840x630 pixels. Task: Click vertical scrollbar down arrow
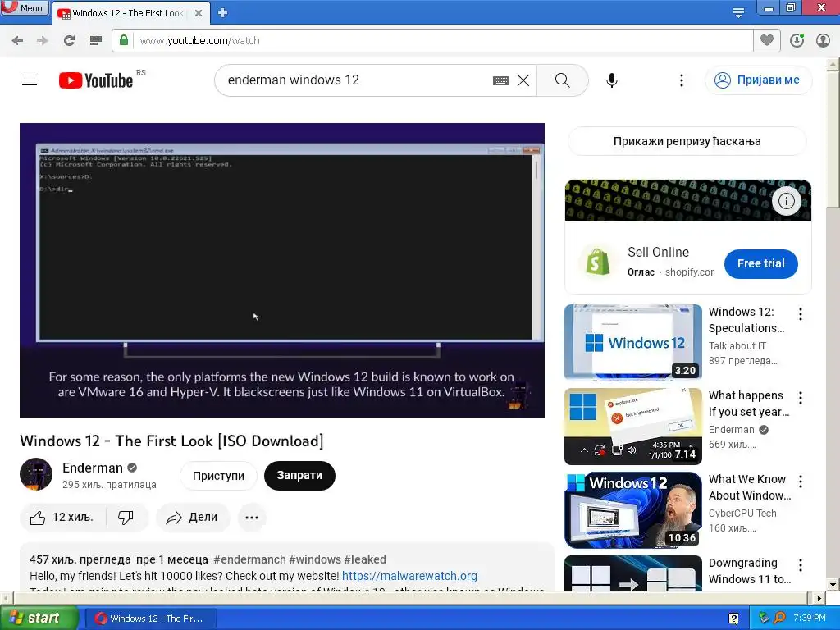[x=833, y=584]
